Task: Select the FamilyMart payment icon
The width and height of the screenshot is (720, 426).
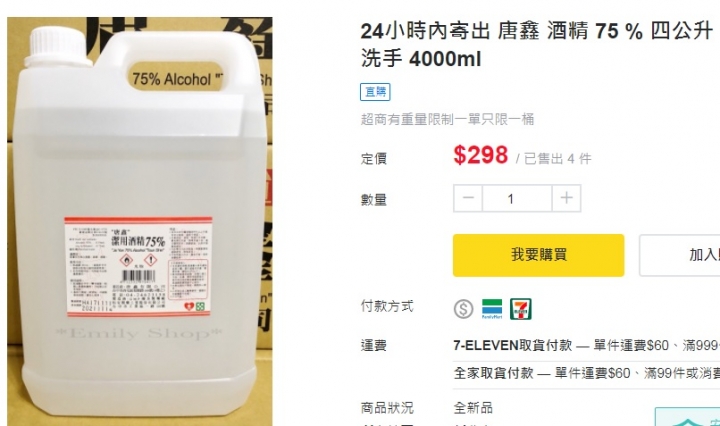Action: click(492, 308)
